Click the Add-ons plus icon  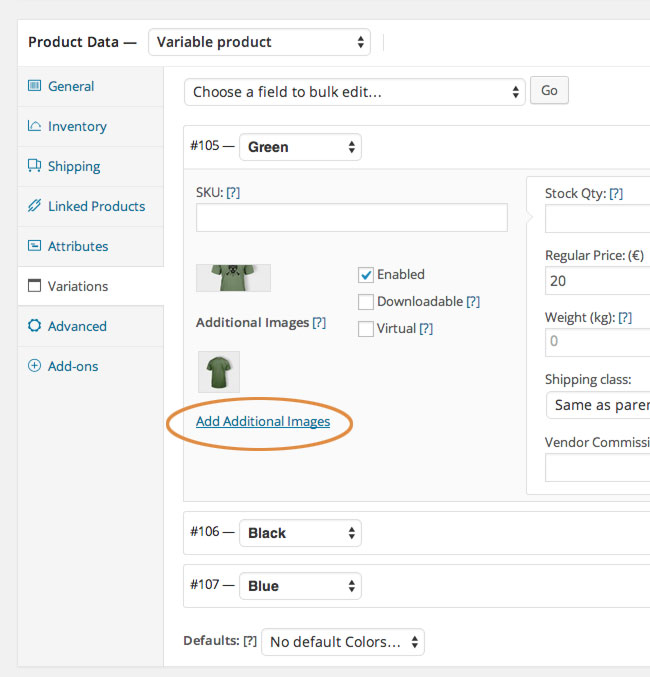(x=35, y=366)
